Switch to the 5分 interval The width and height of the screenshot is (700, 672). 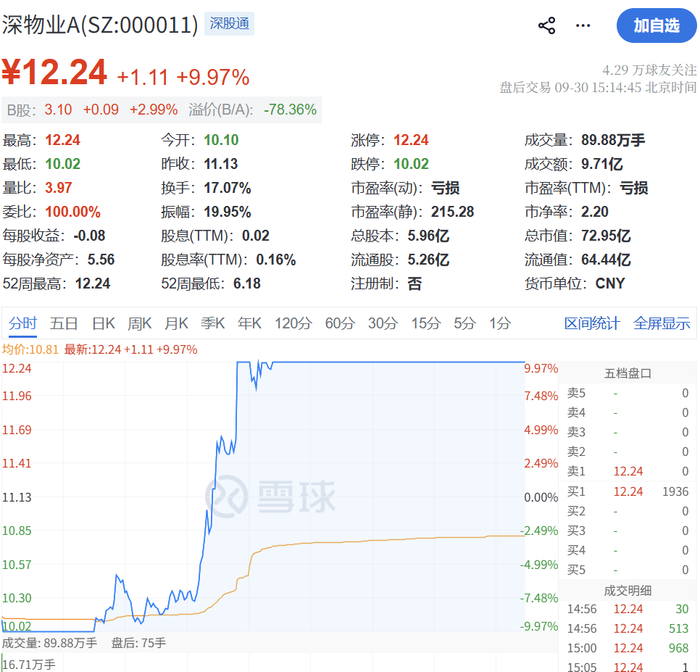[464, 323]
